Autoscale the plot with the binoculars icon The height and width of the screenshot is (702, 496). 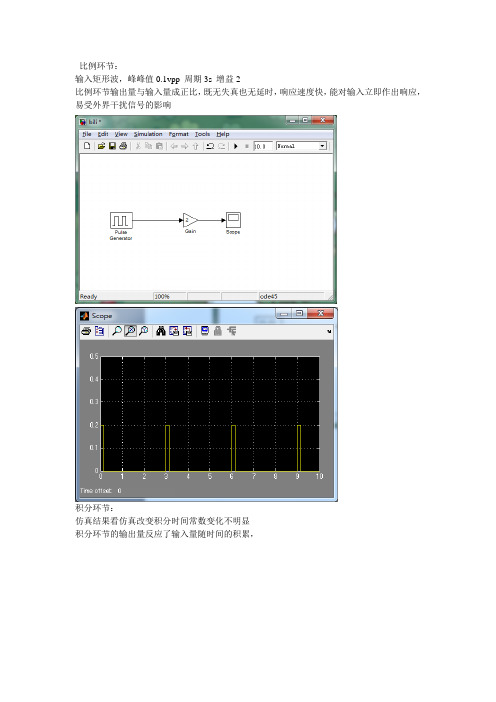click(161, 331)
